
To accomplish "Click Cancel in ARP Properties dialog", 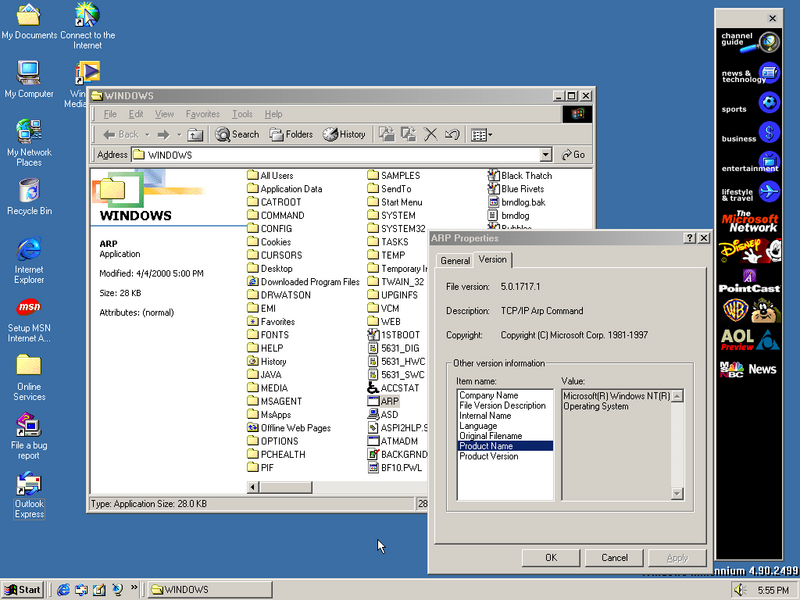I will coord(614,557).
